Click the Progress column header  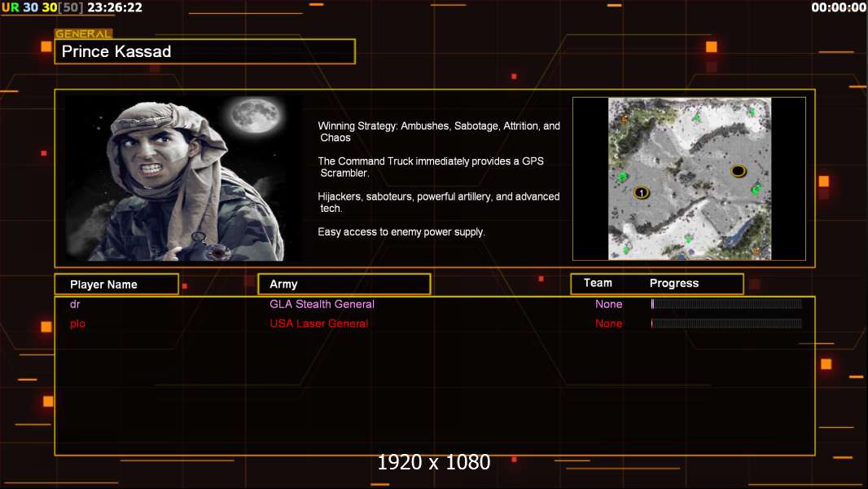(674, 283)
